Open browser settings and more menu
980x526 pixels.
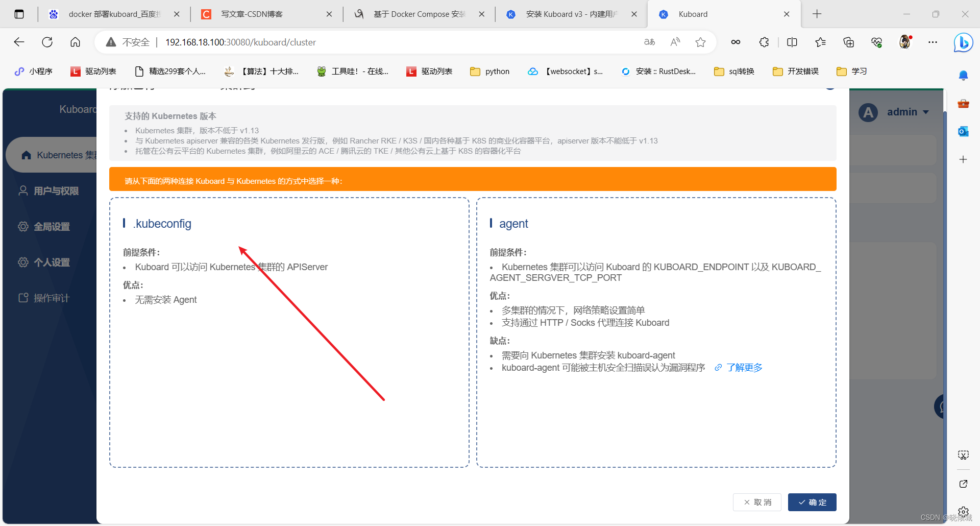coord(933,42)
